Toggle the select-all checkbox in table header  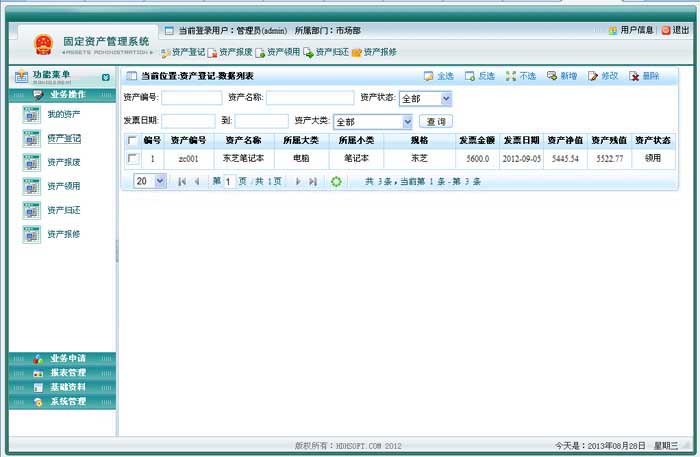[x=132, y=141]
